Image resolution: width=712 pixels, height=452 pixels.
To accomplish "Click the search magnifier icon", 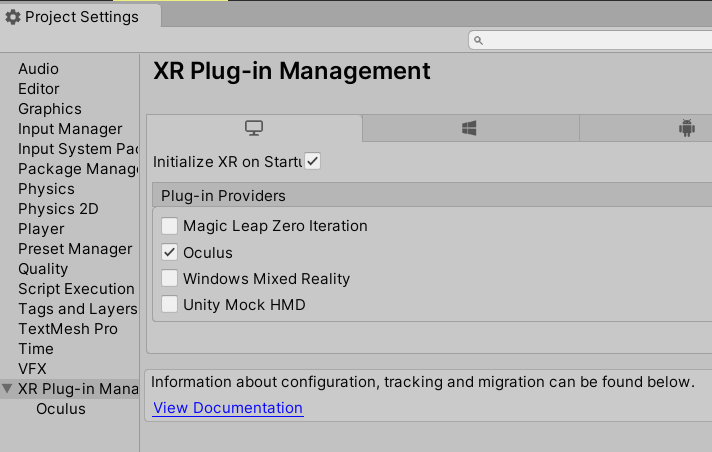I will (x=478, y=40).
